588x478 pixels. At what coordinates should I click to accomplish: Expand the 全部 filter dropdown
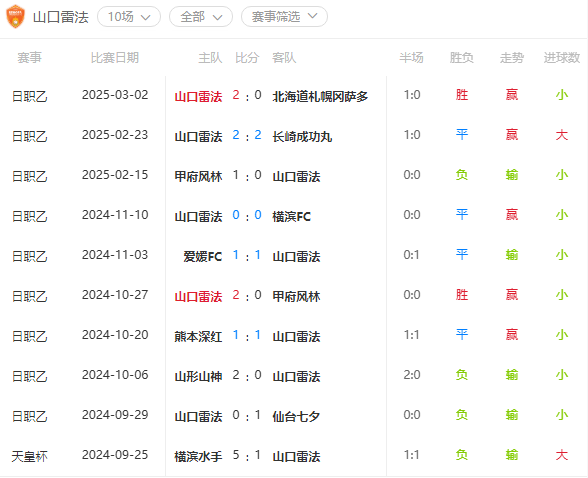point(201,17)
